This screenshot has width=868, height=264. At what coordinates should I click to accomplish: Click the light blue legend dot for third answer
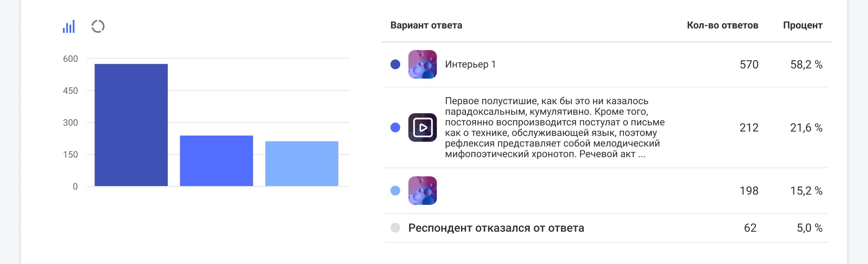point(395,191)
